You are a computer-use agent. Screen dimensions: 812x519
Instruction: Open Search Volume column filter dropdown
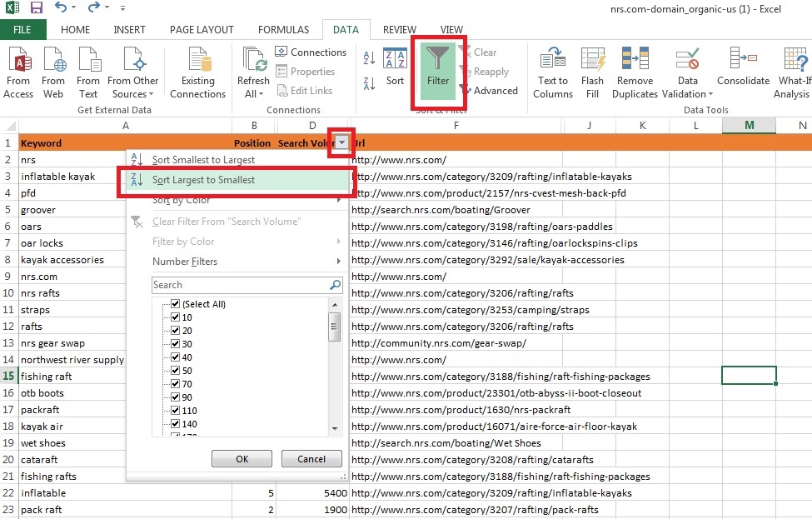(341, 143)
